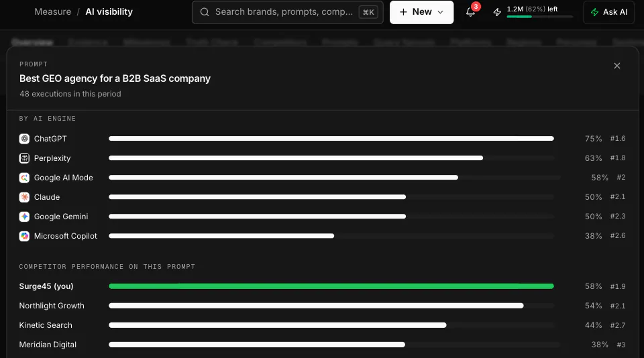Click the ChatGPT engine icon
The image size is (644, 358).
tap(24, 139)
